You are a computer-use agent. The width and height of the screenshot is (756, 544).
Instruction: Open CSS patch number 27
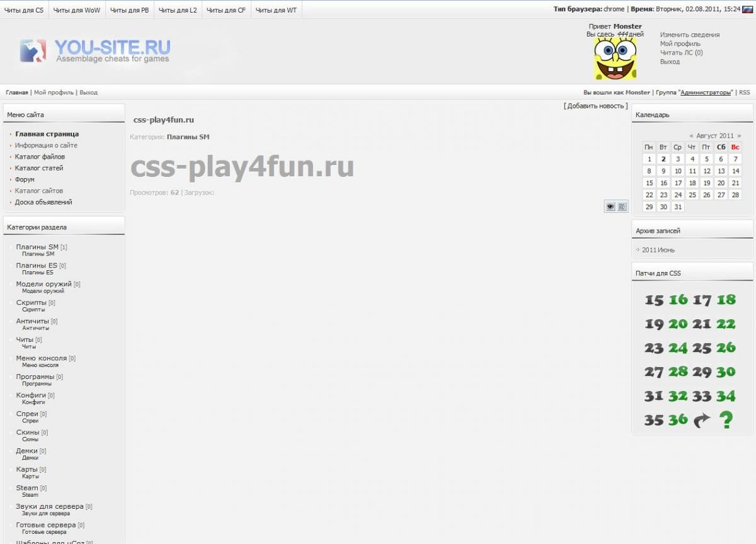click(654, 372)
